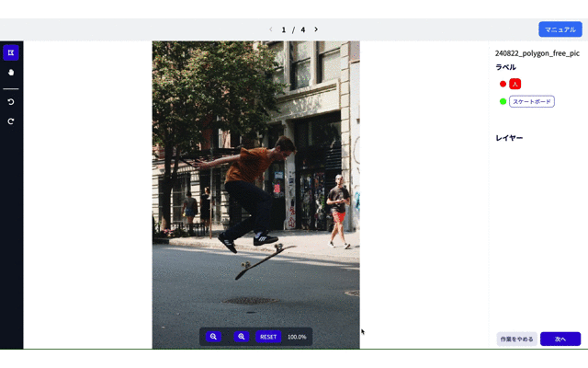The image size is (588, 368).
Task: Click the red color dot for 人
Action: [x=503, y=84]
